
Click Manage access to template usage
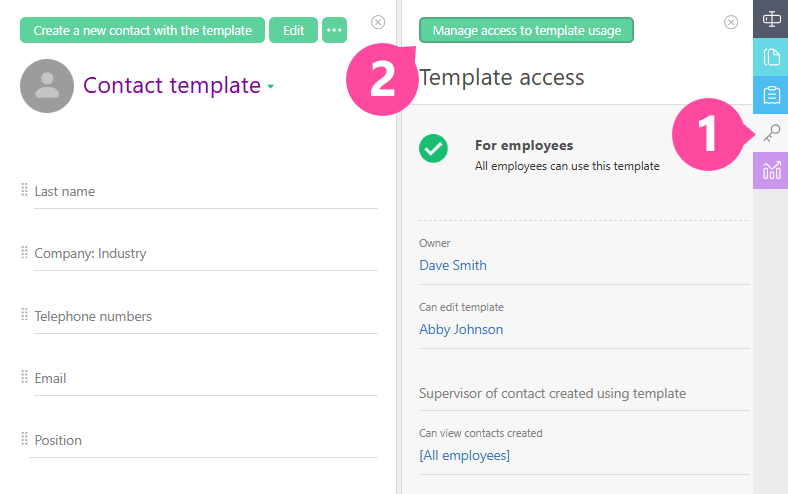[x=526, y=30]
